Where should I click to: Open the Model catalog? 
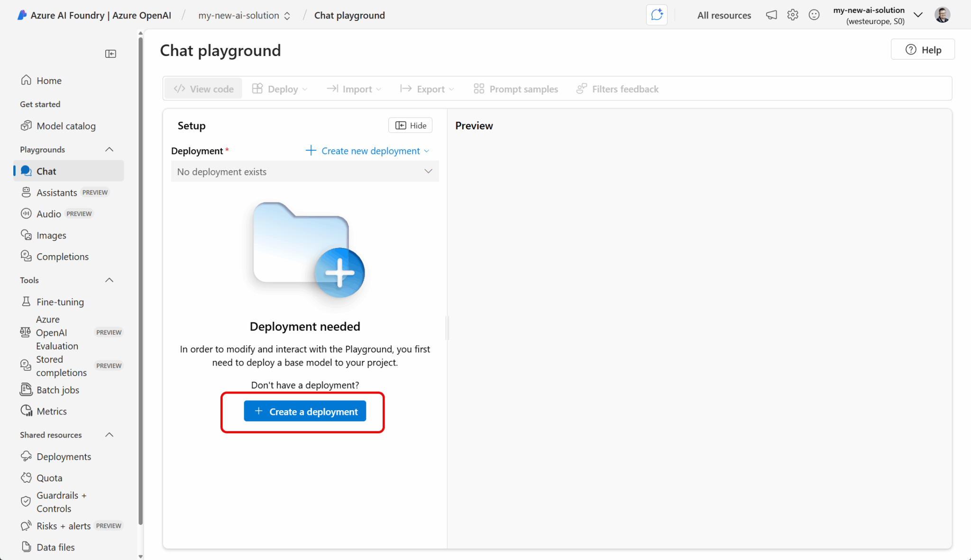tap(66, 126)
